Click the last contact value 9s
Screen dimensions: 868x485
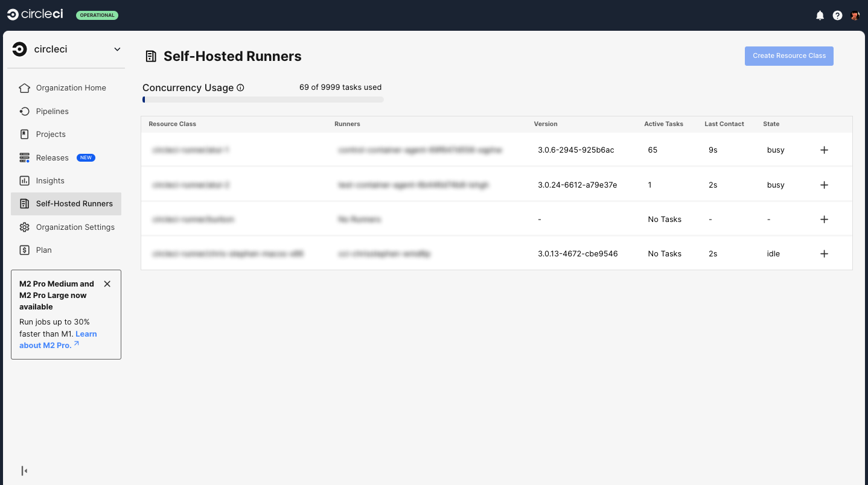[x=713, y=150]
